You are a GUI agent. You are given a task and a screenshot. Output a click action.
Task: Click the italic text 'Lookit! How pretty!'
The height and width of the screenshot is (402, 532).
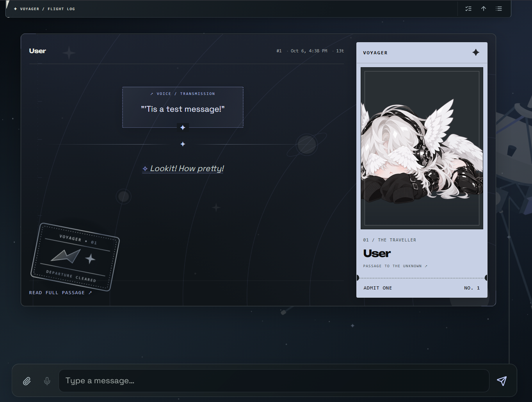[x=187, y=168]
